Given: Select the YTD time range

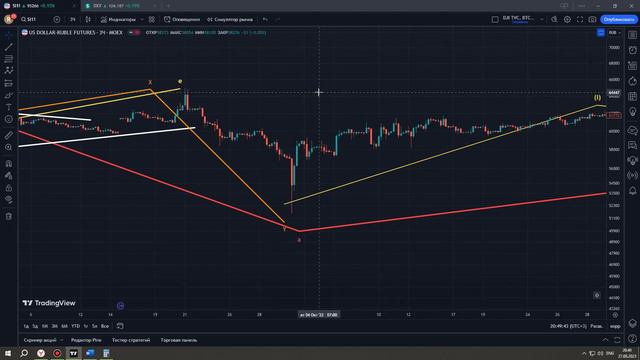Looking at the screenshot, I should [x=76, y=326].
